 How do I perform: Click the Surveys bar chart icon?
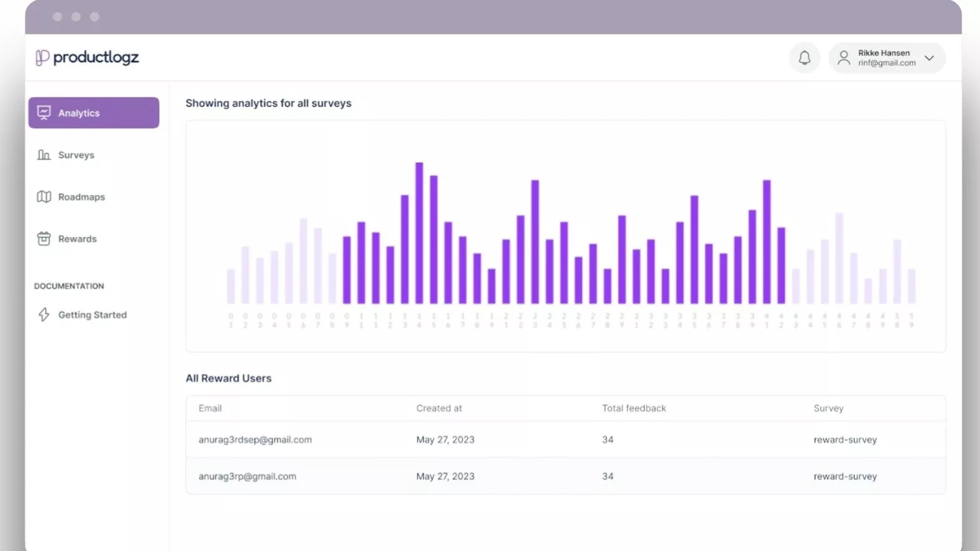coord(44,155)
